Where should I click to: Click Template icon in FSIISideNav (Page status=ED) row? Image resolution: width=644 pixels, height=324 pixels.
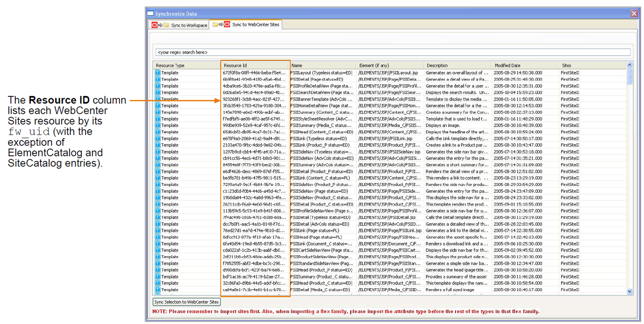(158, 191)
